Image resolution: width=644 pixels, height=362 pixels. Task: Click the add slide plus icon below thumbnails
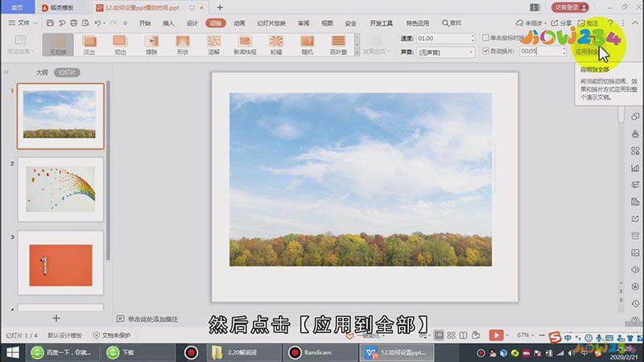[x=56, y=318]
